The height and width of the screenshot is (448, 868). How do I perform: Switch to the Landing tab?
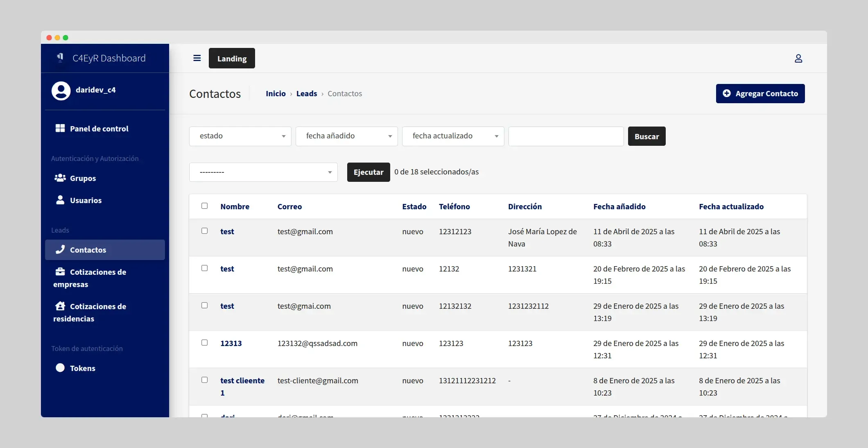231,58
